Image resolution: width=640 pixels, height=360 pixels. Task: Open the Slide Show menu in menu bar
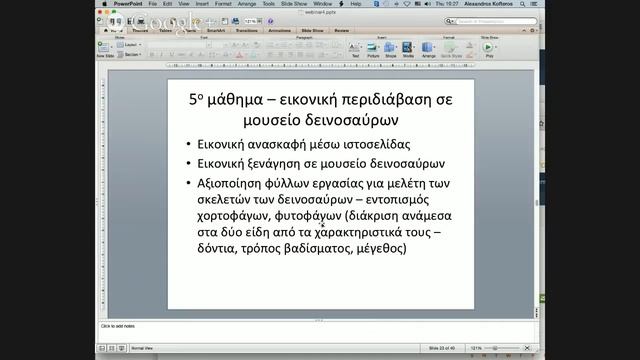coord(294,4)
